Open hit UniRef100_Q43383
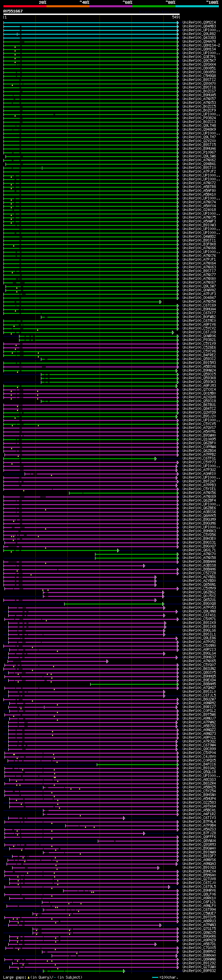The image size is (222, 980). coord(199,38)
